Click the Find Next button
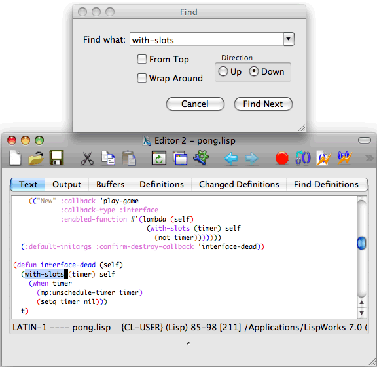 pyautogui.click(x=263, y=104)
